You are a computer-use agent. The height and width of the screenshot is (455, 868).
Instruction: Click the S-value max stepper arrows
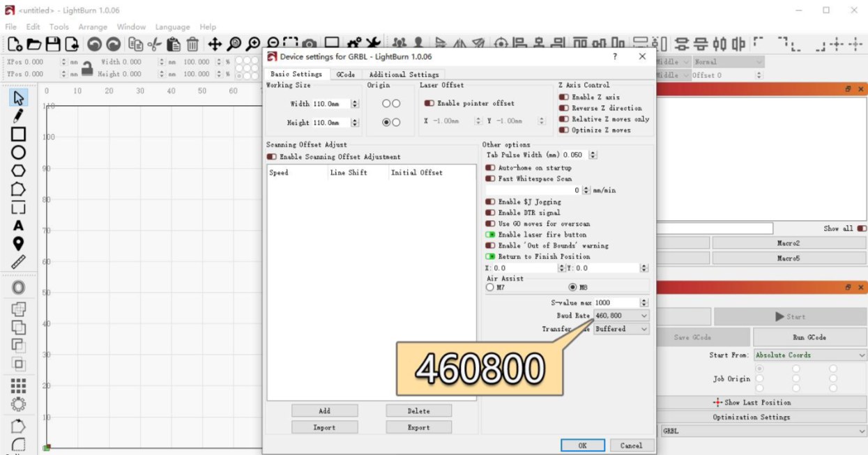(644, 302)
